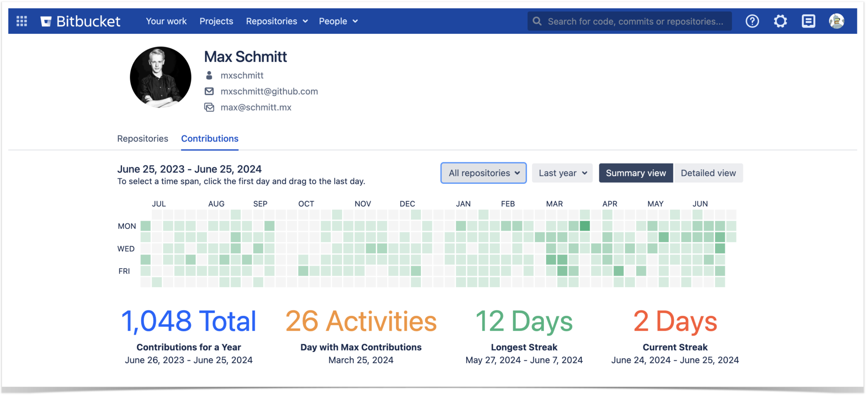Image resolution: width=868 pixels, height=396 pixels.
Task: Select the Contributions tab
Action: (210, 138)
